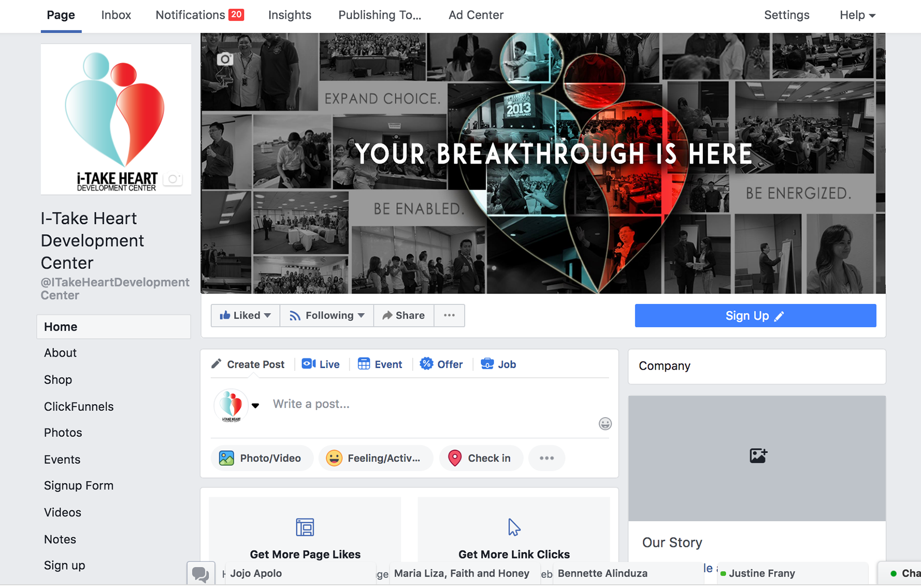Viewport: 921px width, 588px height.
Task: Click the blue Sign Up button
Action: click(x=755, y=316)
